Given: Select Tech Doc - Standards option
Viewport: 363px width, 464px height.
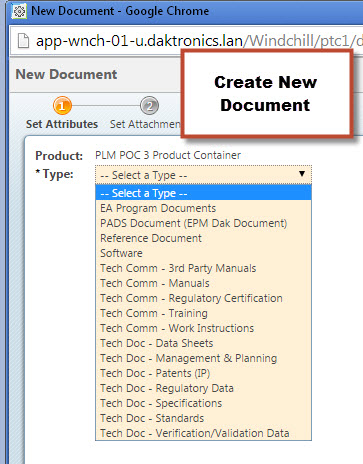Looking at the screenshot, I should coord(203,418).
